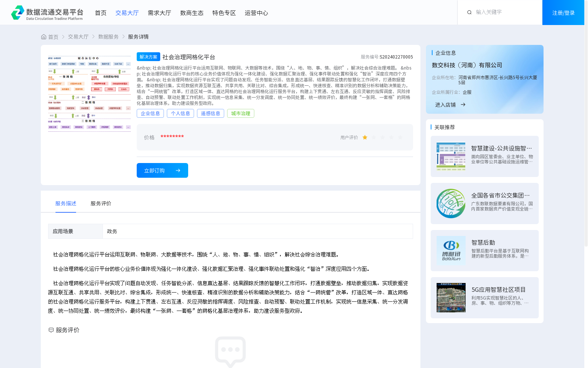Click company name 数交科技（河南）有限公司
The height and width of the screenshot is (368, 588).
(467, 65)
